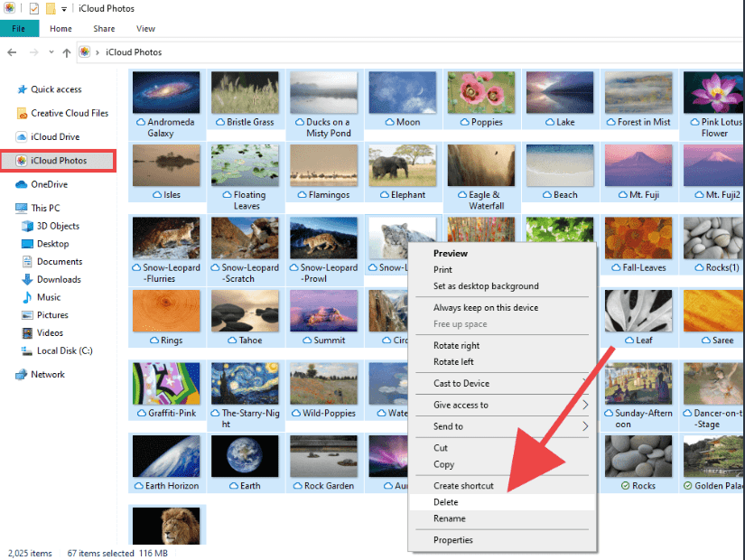Screen dimensions: 745x560
Task: Open Quick Access Toolbar customize dropdown
Action: point(64,9)
